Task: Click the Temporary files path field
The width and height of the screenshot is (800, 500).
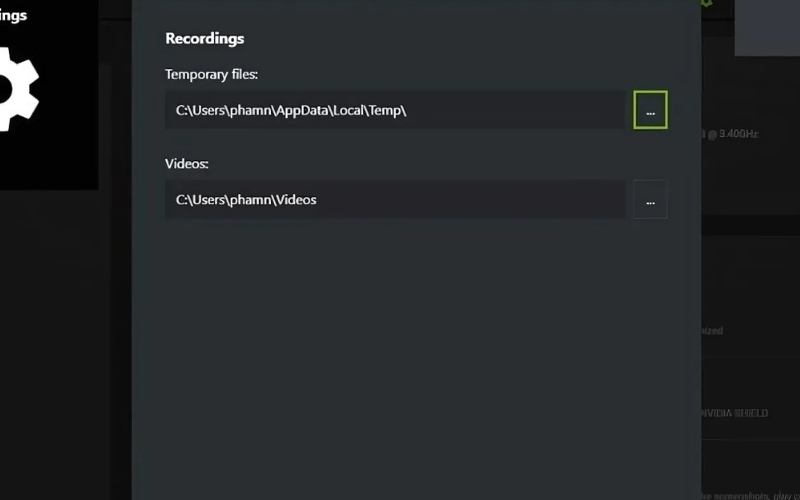Action: point(395,110)
